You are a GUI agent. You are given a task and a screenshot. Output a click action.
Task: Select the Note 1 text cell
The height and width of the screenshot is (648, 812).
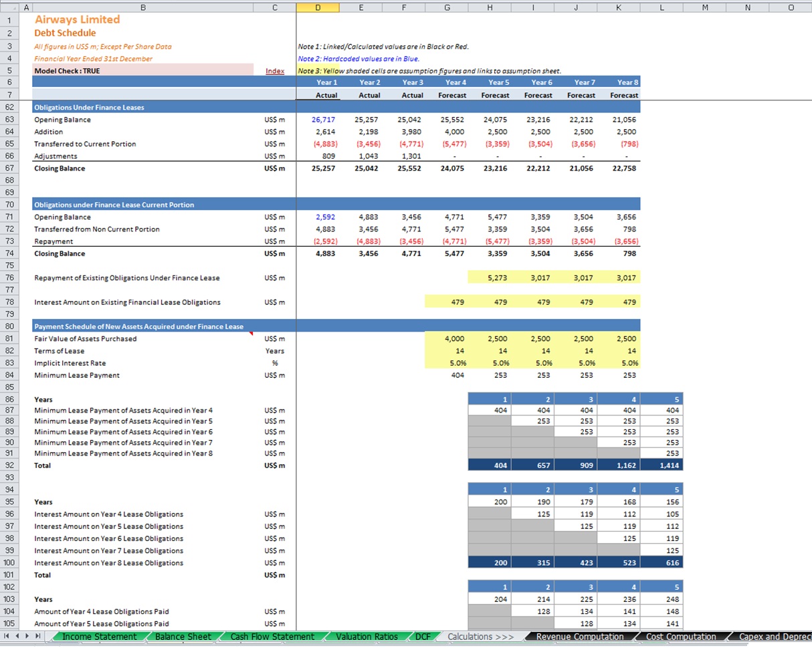click(x=383, y=47)
